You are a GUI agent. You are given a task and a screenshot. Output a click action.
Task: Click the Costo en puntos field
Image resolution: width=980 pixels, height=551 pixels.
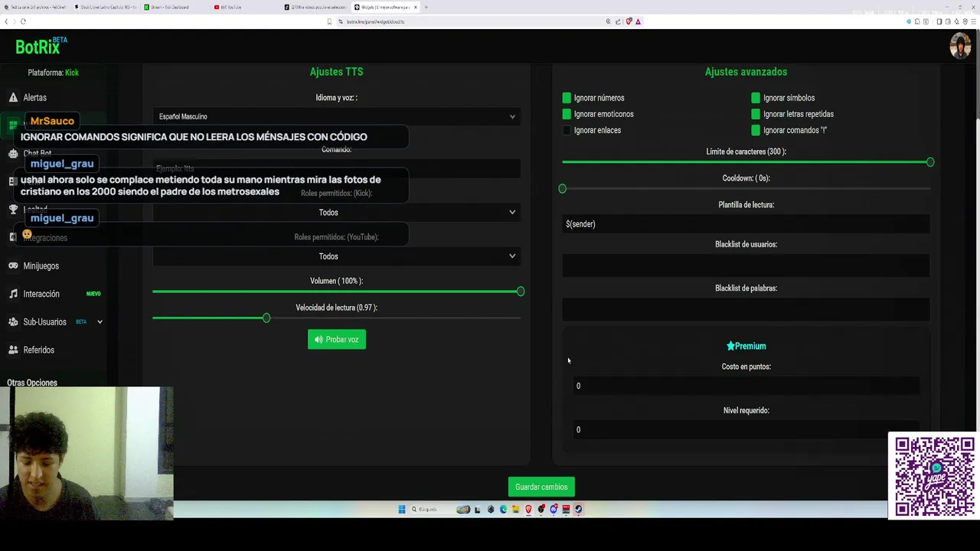pyautogui.click(x=746, y=386)
